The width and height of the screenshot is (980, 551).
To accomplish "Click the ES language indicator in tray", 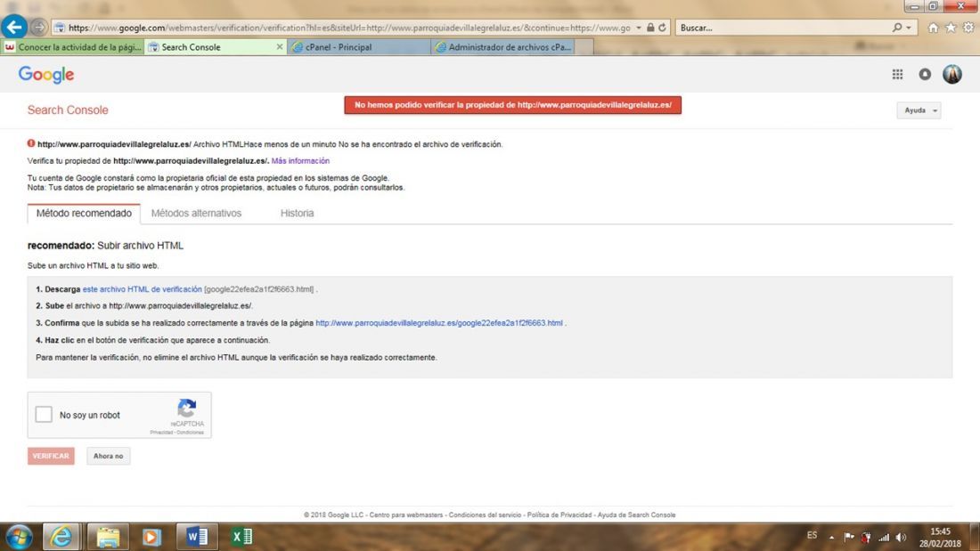I will coord(812,535).
